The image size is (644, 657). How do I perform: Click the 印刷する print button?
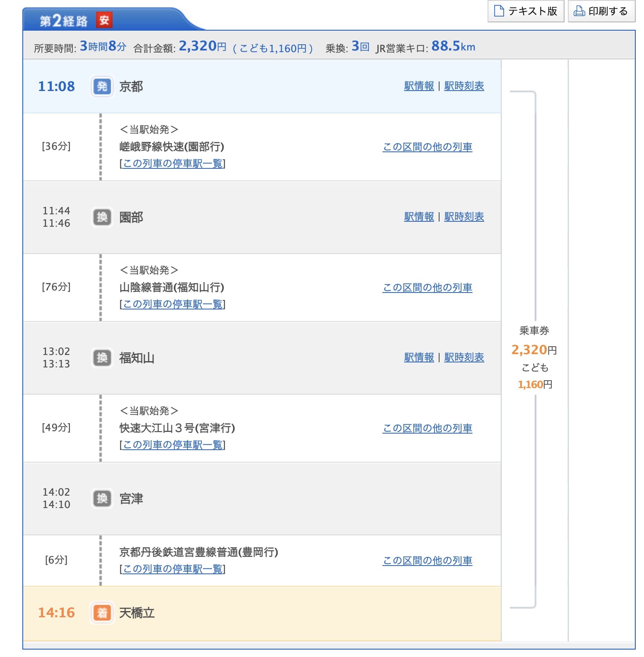[x=601, y=11]
